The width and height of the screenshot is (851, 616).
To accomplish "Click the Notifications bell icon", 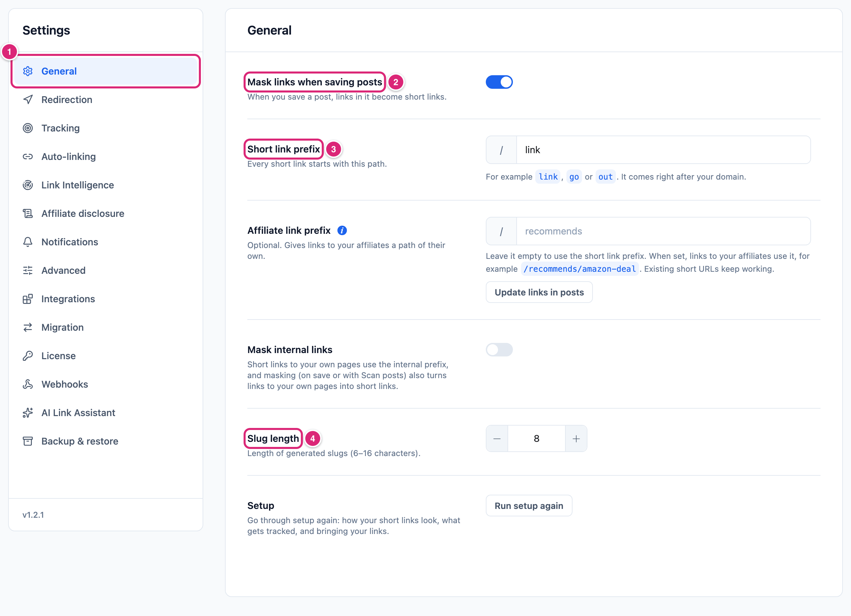I will pos(28,242).
